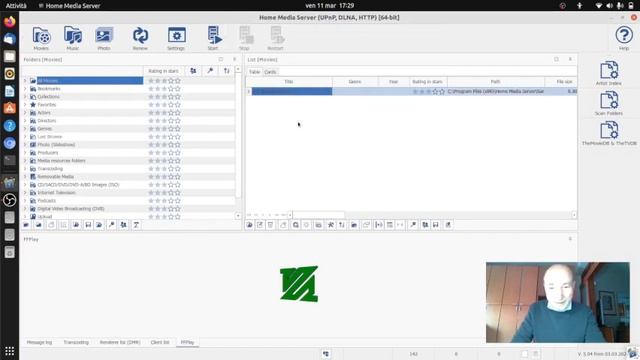Open the Transcoding bottom tab
Image resolution: width=640 pixels, height=360 pixels.
76,342
